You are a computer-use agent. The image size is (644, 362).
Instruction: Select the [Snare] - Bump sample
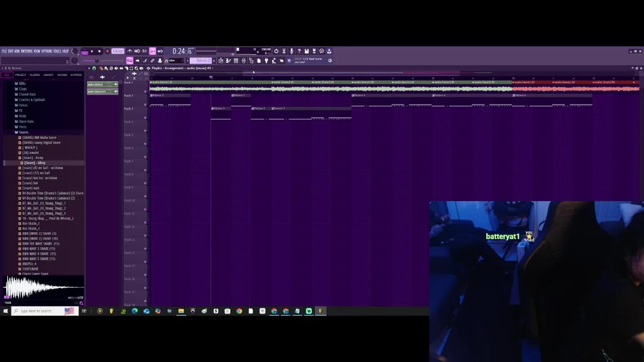coord(33,158)
